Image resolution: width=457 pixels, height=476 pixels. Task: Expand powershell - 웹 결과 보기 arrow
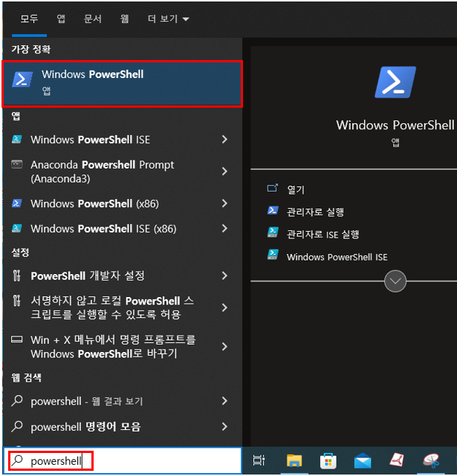(x=224, y=401)
